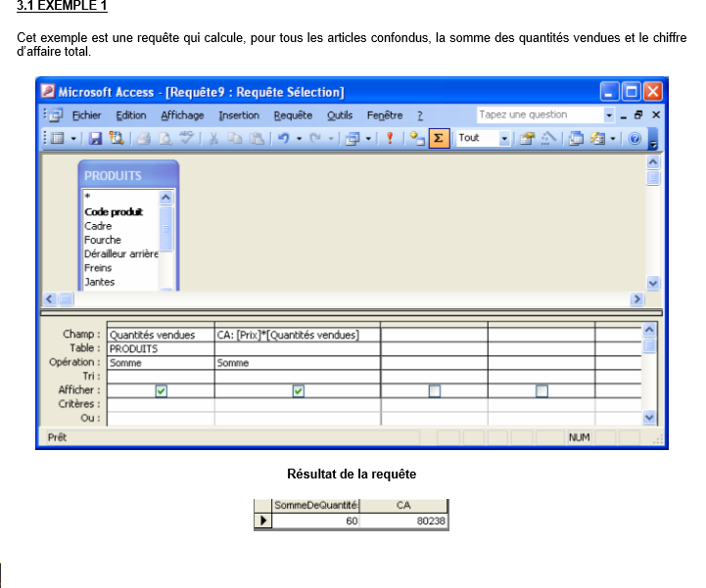This screenshot has width=706, height=588.
Task: Click the Print toolbar icon
Action: (x=144, y=138)
